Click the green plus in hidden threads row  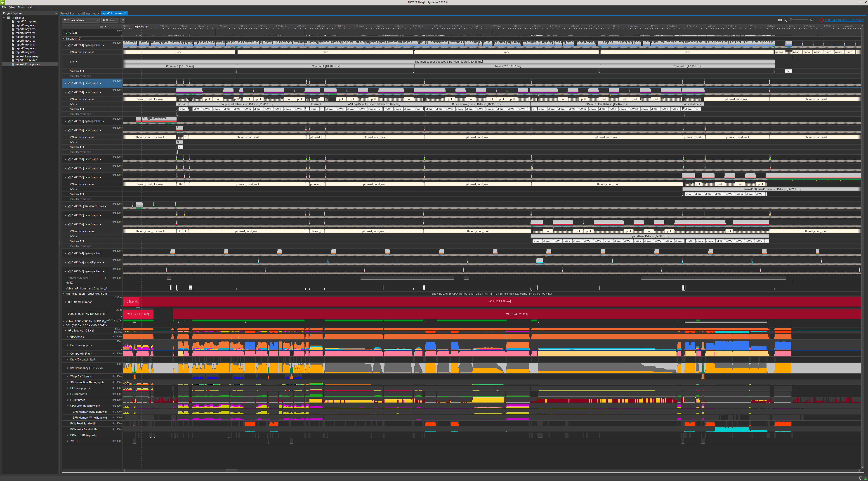pyautogui.click(x=106, y=278)
